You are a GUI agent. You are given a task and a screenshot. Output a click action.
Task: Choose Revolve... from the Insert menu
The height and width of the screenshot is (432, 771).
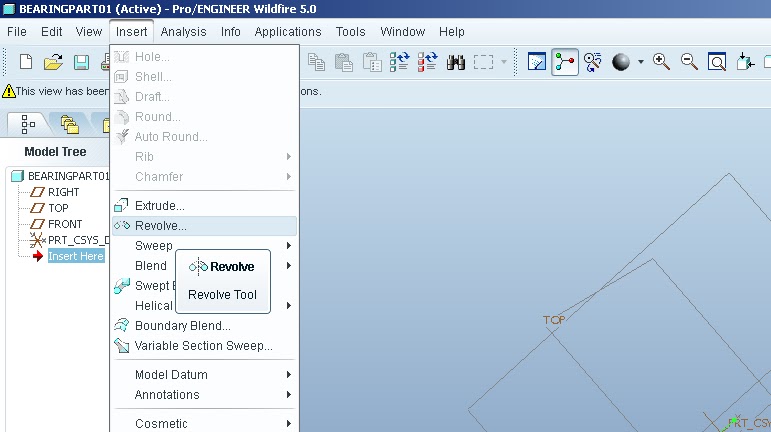coord(204,226)
